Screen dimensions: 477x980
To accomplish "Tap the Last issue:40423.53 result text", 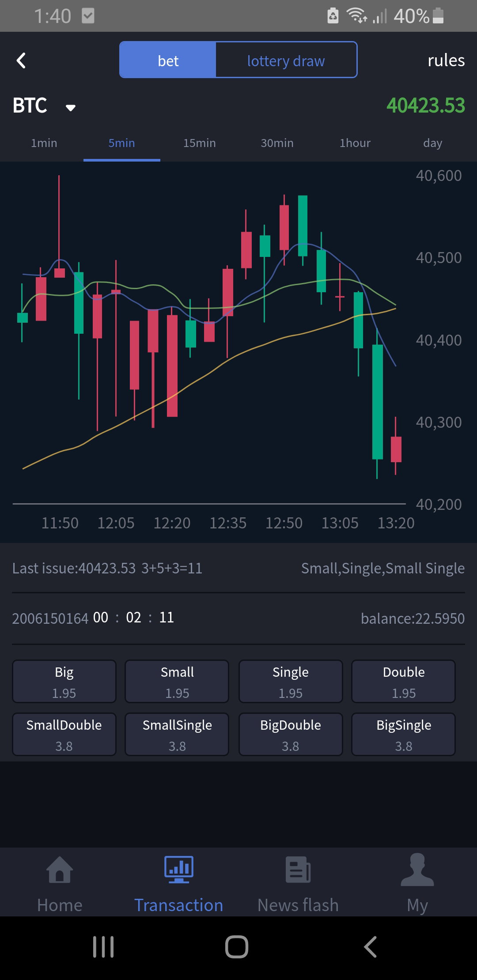I will 107,568.
